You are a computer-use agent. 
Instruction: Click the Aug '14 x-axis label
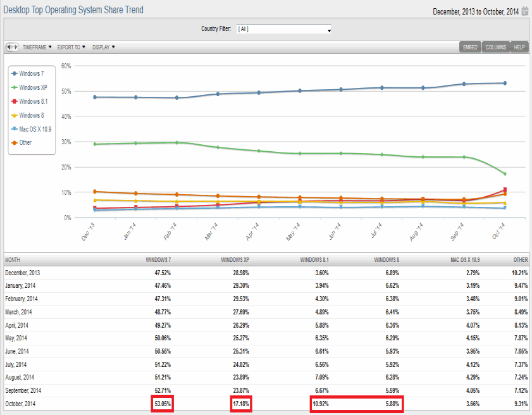click(x=416, y=232)
